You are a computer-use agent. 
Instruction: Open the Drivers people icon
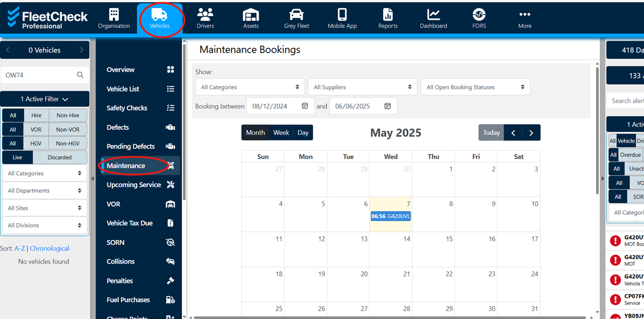tap(205, 15)
